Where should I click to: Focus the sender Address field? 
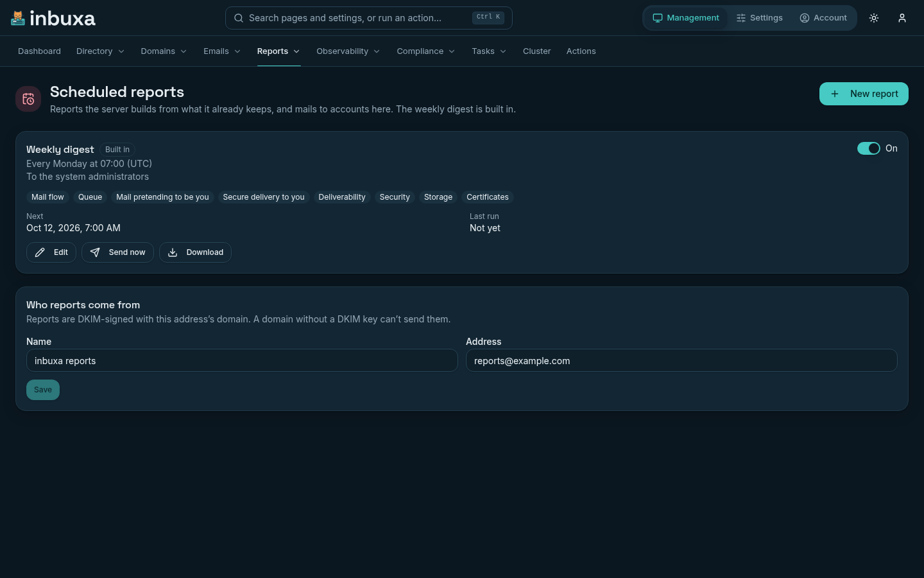681,360
